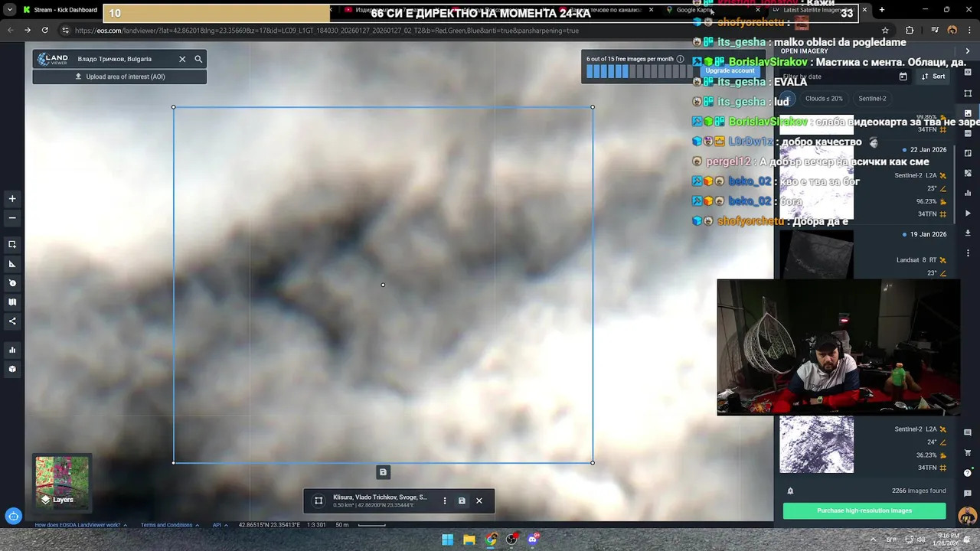Open the bar chart analysis tool on left
Image resolution: width=980 pixels, height=551 pixels.
12,350
